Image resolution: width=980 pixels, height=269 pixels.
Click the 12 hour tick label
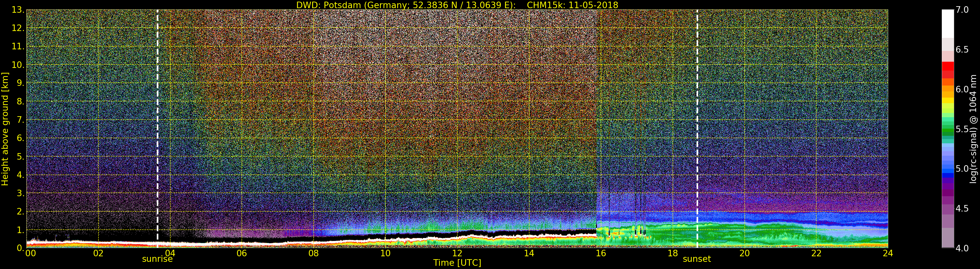click(457, 253)
